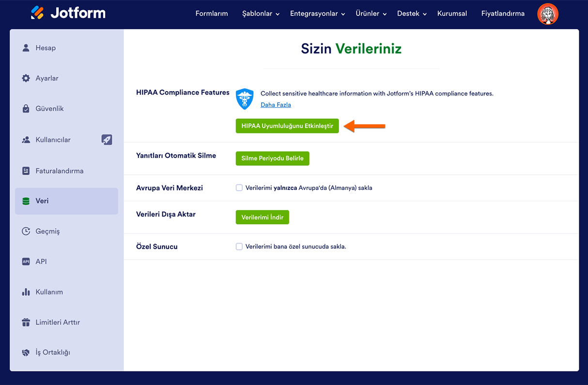Tick the dedicated server storage checkbox
The width and height of the screenshot is (588, 385).
tap(239, 246)
